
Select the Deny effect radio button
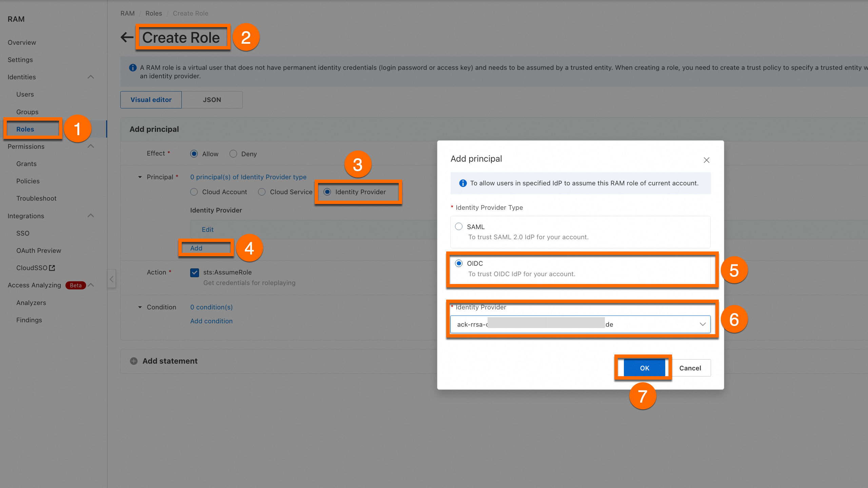(233, 154)
